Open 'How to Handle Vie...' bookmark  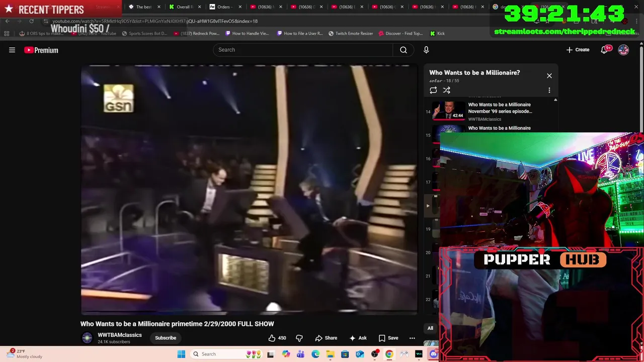tap(247, 33)
